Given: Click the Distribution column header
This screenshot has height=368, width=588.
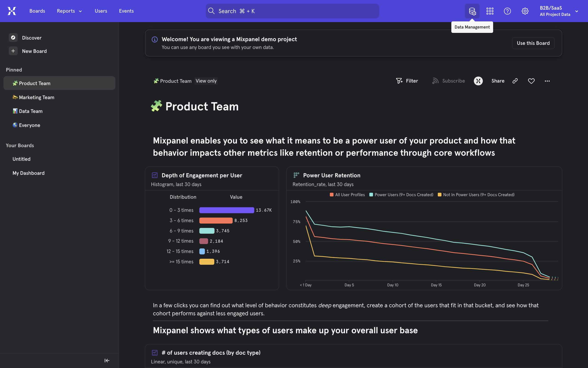Looking at the screenshot, I should coord(183,197).
